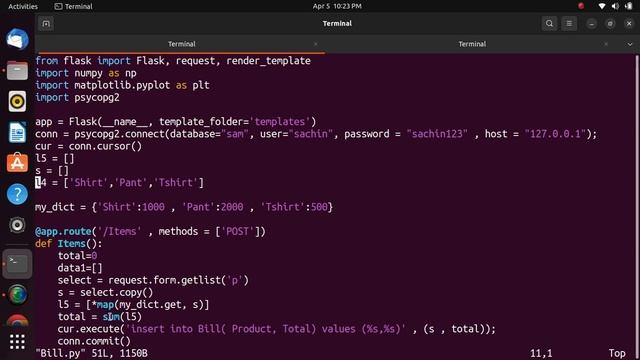The width and height of the screenshot is (640, 360).
Task: Open the Terminal app menu in top bar
Action: (x=73, y=6)
